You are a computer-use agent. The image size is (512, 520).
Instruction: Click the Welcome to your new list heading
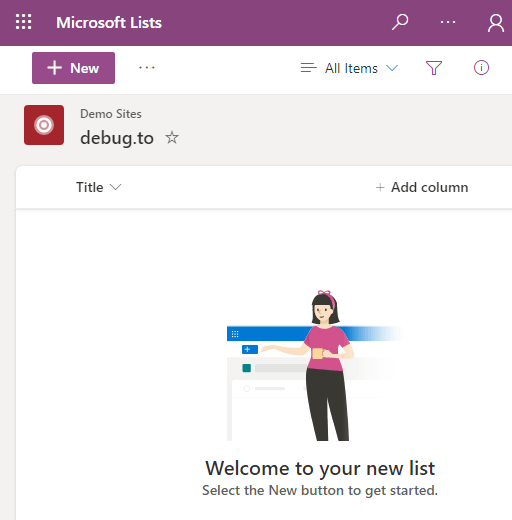pyautogui.click(x=320, y=468)
